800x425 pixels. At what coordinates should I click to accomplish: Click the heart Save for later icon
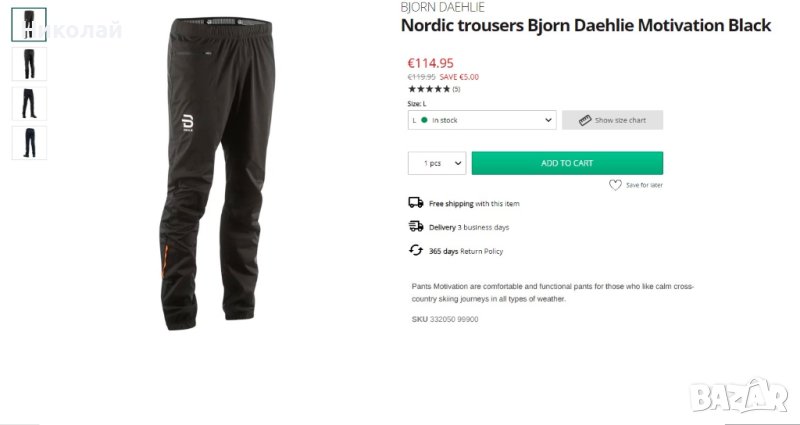pos(615,185)
